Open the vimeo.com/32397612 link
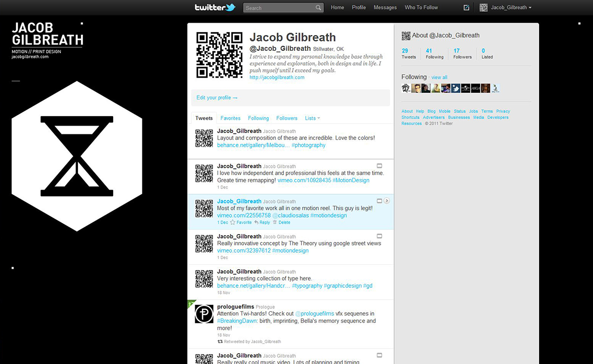The image size is (593, 364). [x=244, y=250]
